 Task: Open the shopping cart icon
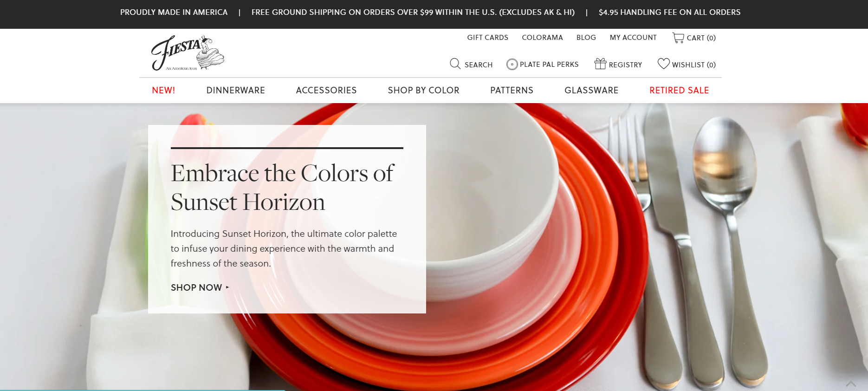coord(678,38)
